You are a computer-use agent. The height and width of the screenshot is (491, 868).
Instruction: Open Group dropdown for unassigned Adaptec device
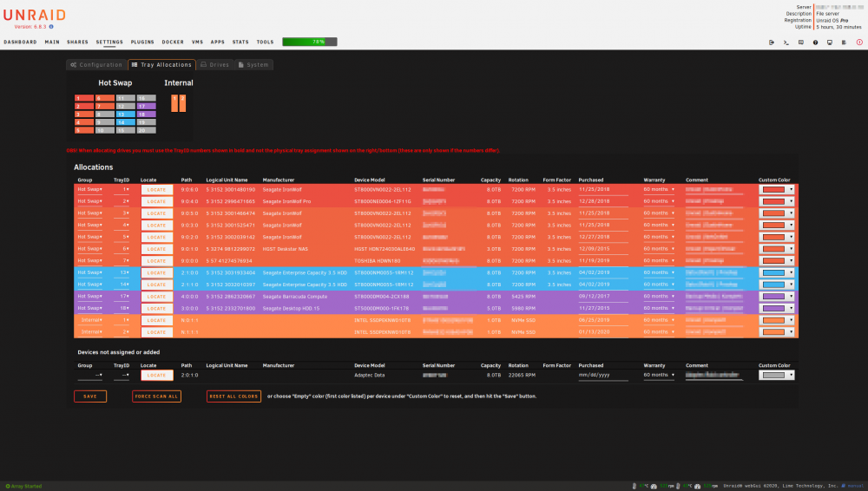point(89,376)
